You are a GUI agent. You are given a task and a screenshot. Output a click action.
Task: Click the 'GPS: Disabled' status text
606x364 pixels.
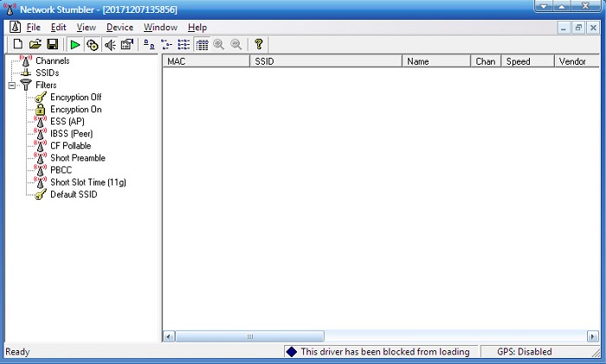pyautogui.click(x=525, y=352)
